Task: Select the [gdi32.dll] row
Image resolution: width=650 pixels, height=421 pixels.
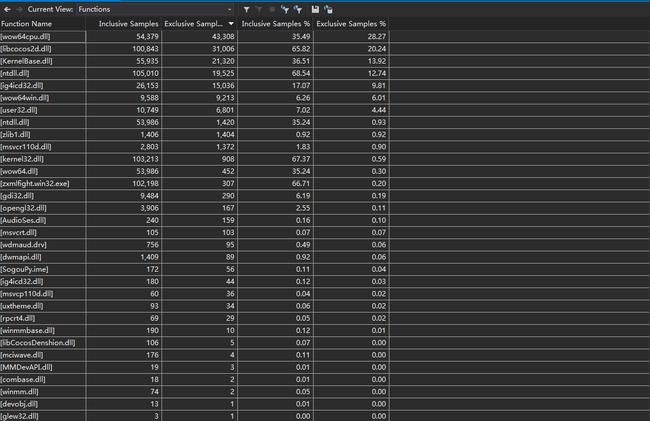Action: [194, 196]
